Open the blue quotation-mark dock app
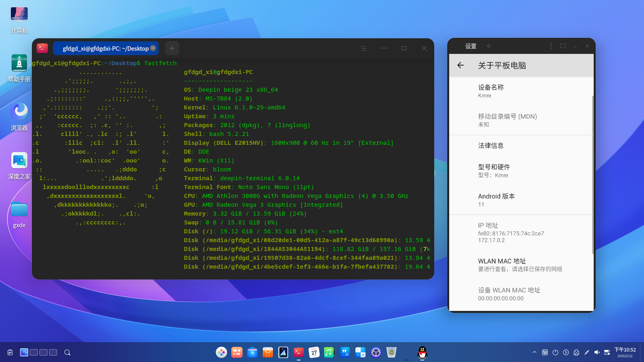 point(345,352)
